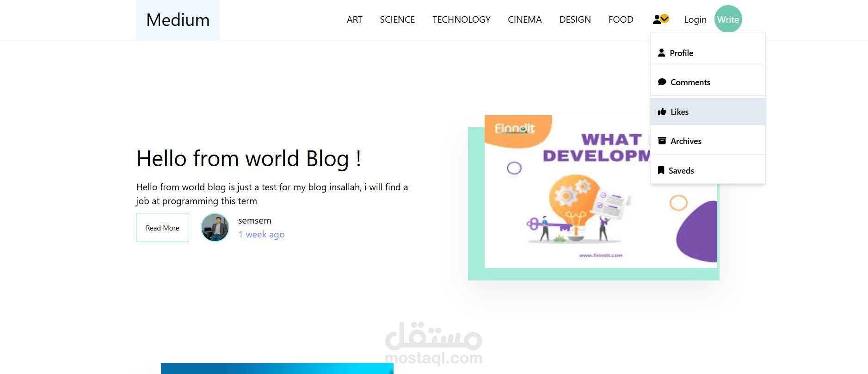The width and height of the screenshot is (868, 374).
Task: Navigate to the FOOD category
Action: [621, 19]
